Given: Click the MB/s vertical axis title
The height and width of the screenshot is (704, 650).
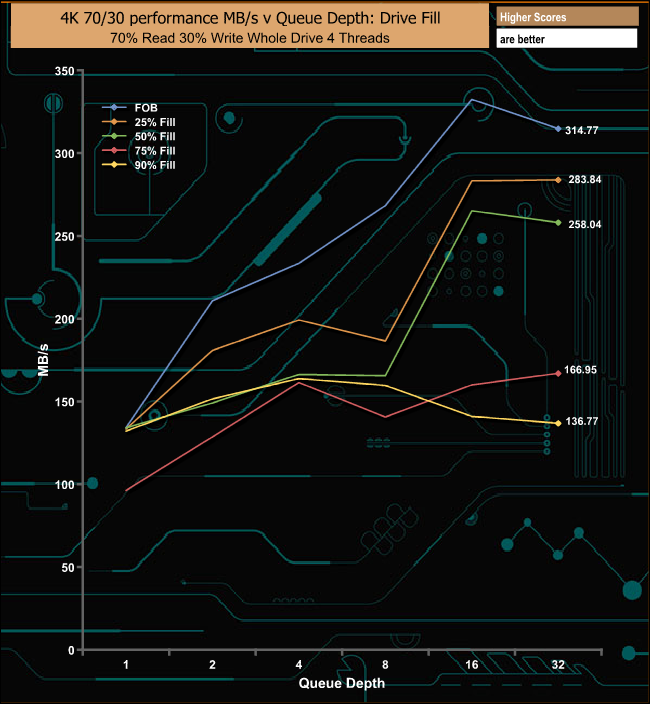Looking at the screenshot, I should (x=43, y=360).
